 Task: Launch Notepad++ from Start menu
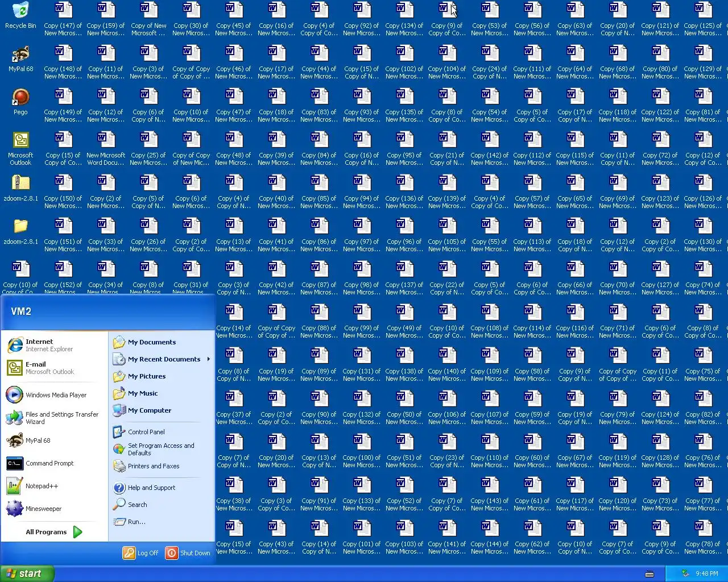[x=55, y=486]
